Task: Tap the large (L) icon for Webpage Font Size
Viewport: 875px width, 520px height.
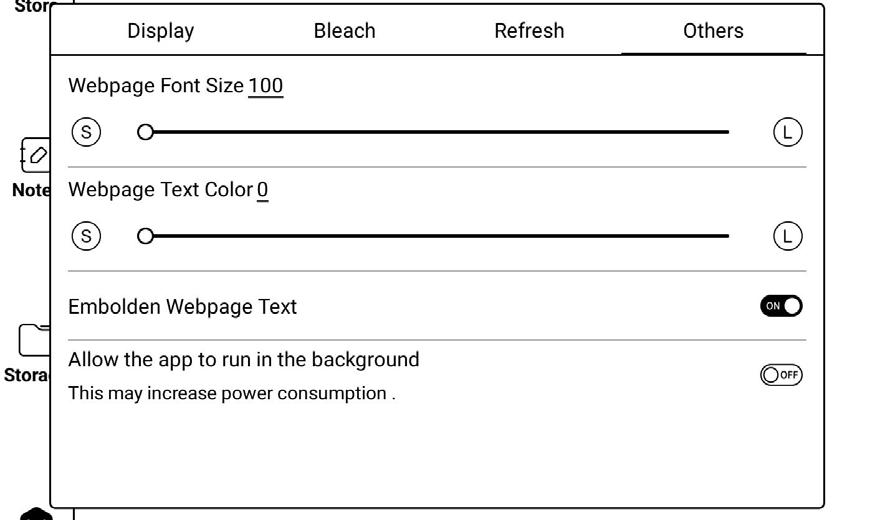Action: [788, 131]
